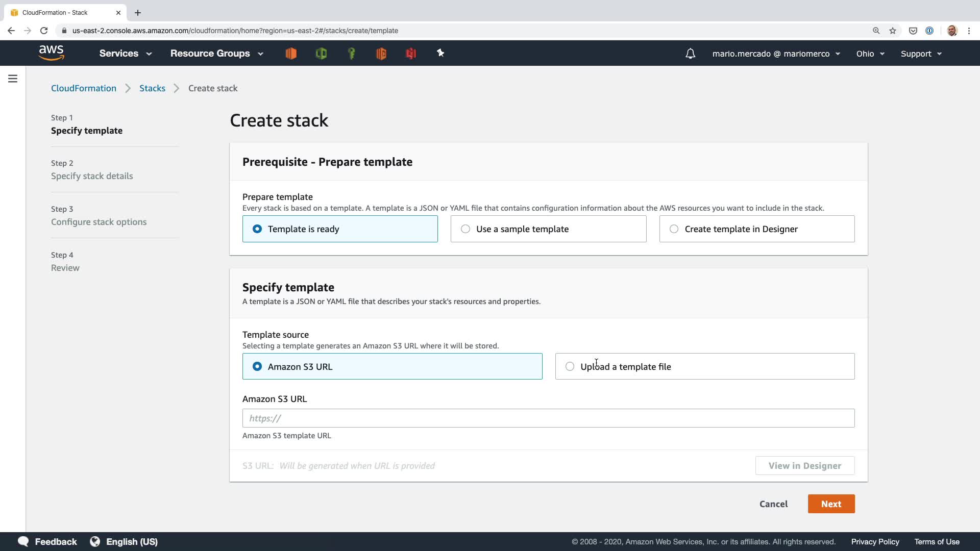Click the AWS logo home icon

52,53
